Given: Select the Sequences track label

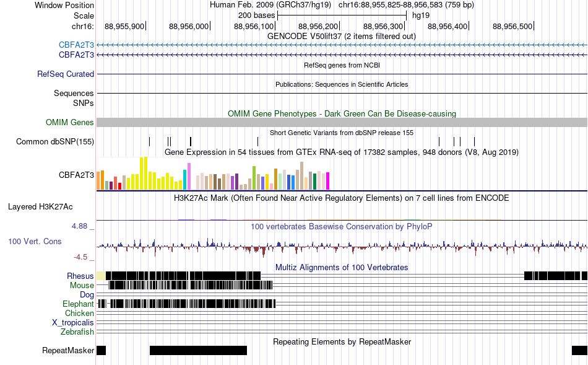Looking at the screenshot, I should coord(74,93).
